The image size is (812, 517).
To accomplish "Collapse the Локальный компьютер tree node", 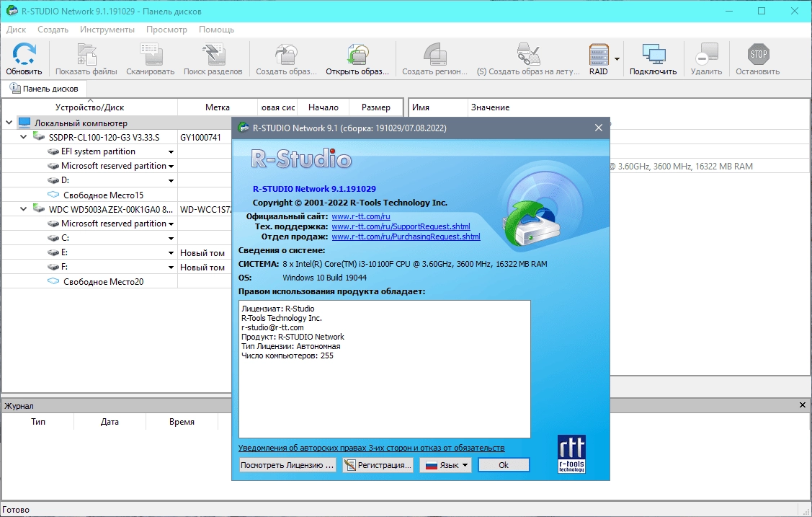I will [9, 123].
